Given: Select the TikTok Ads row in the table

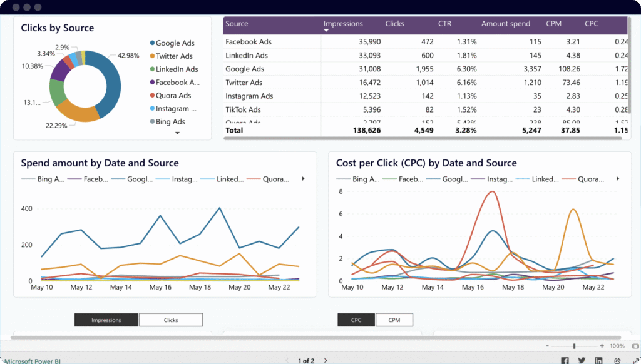Looking at the screenshot, I should [x=425, y=109].
